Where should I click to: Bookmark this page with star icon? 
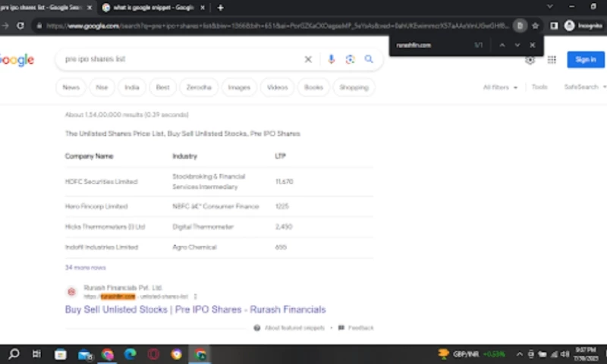[x=536, y=26]
